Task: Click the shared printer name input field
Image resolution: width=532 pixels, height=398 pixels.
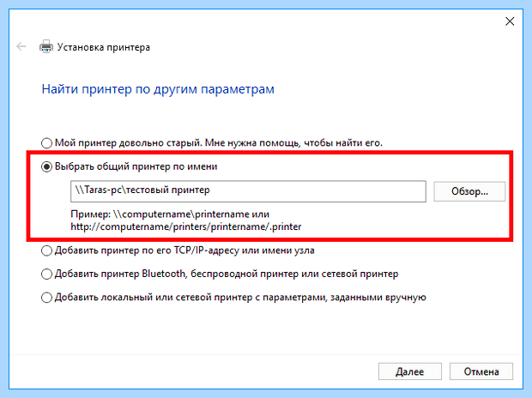Action: coord(248,191)
